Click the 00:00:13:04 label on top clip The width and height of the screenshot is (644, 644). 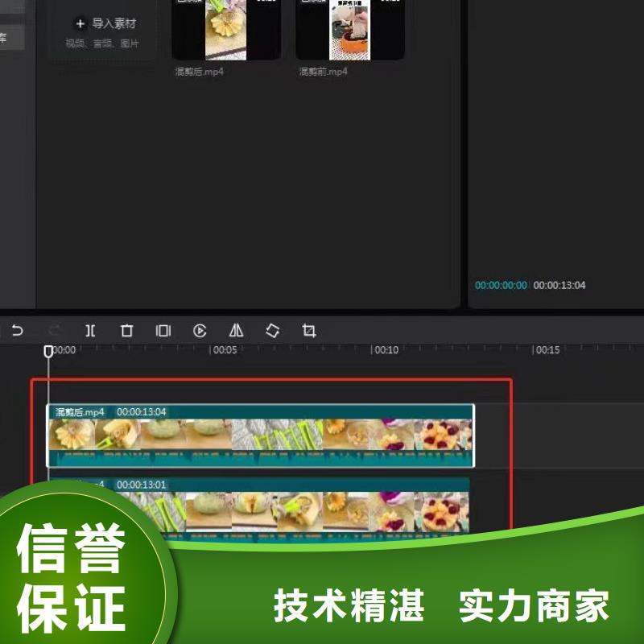click(x=142, y=412)
